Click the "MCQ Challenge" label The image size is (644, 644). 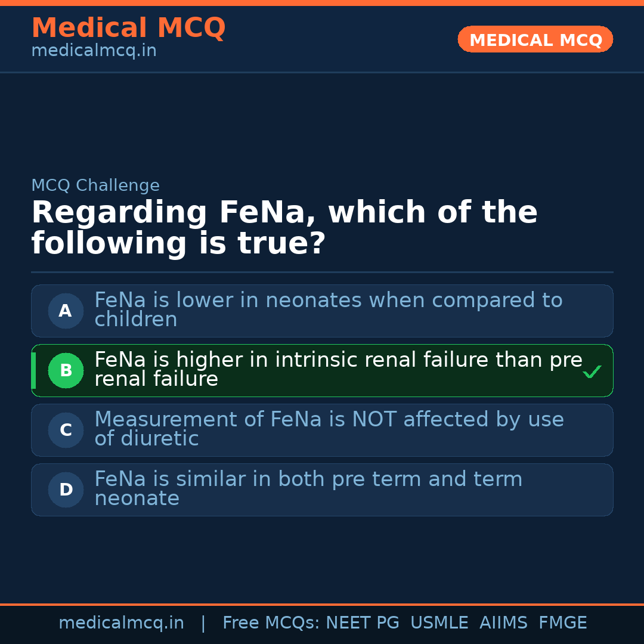pyautogui.click(x=95, y=185)
